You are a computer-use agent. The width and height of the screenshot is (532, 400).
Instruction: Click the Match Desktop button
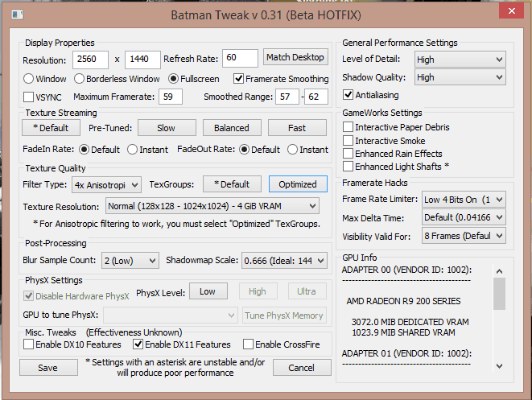pyautogui.click(x=295, y=58)
